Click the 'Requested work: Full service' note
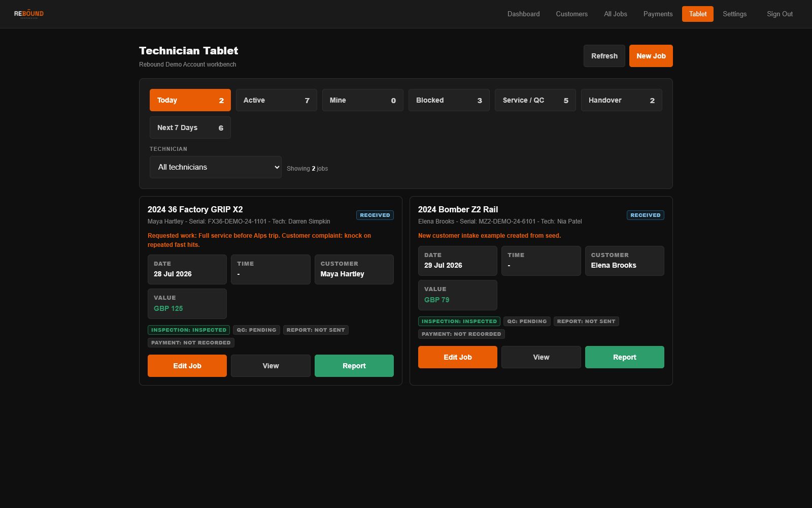This screenshot has height=508, width=812. [259, 240]
